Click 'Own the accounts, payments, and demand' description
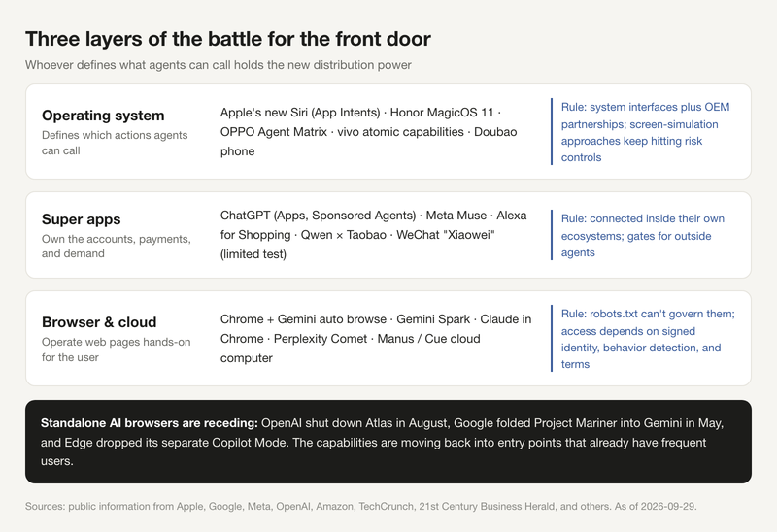 click(x=117, y=247)
